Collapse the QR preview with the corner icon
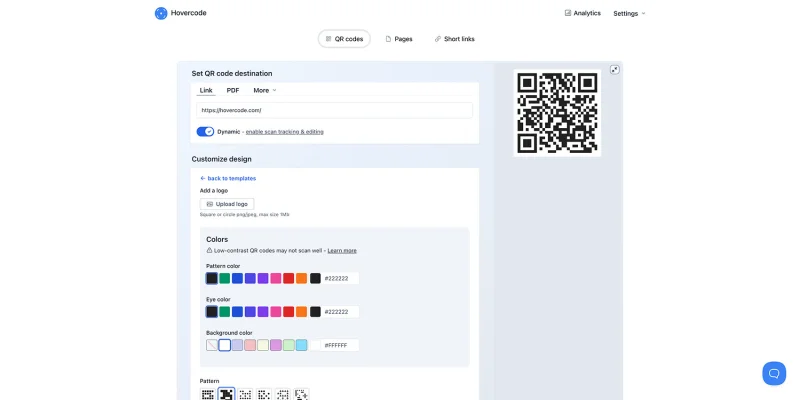 [615, 70]
